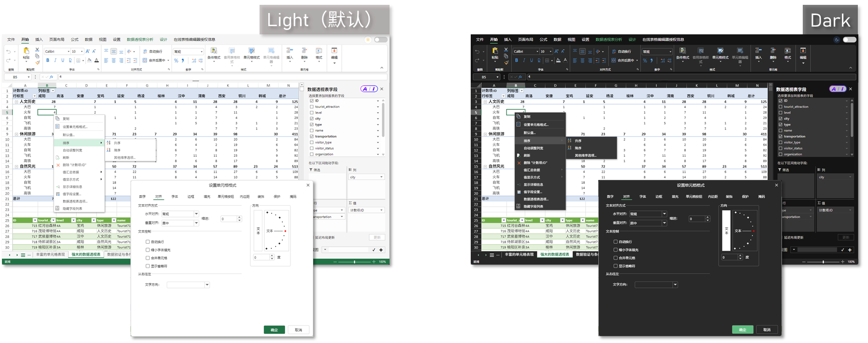Viewport: 868px width, 343px height.
Task: Open the 列标签 filter dropdown in dark sheet
Action: (521, 90)
